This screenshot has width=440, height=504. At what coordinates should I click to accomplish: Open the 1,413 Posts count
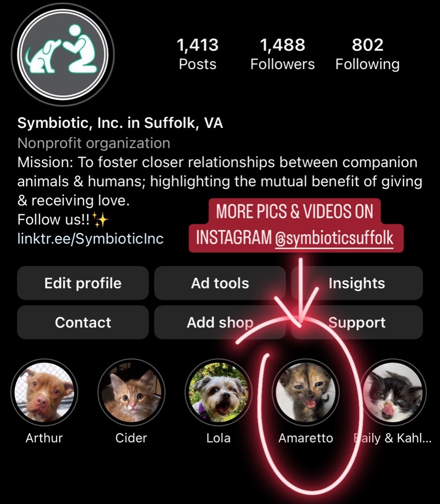click(x=198, y=54)
